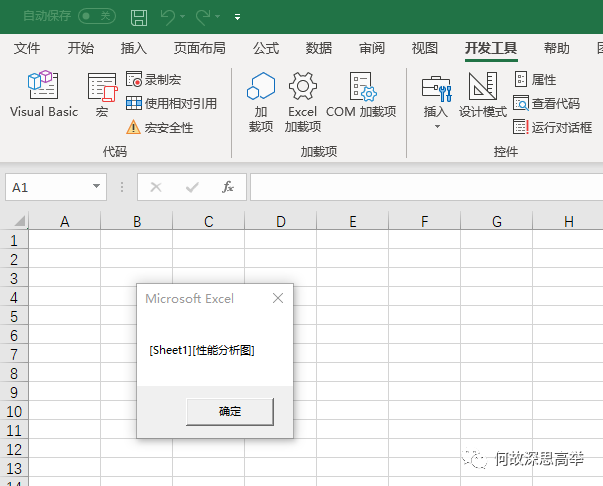This screenshot has width=603, height=486.
Task: Start recording with 录制宏
Action: 153,79
